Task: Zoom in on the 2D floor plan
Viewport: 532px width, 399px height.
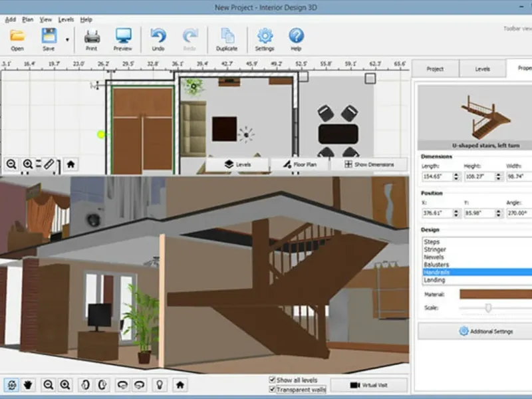Action: (29, 164)
